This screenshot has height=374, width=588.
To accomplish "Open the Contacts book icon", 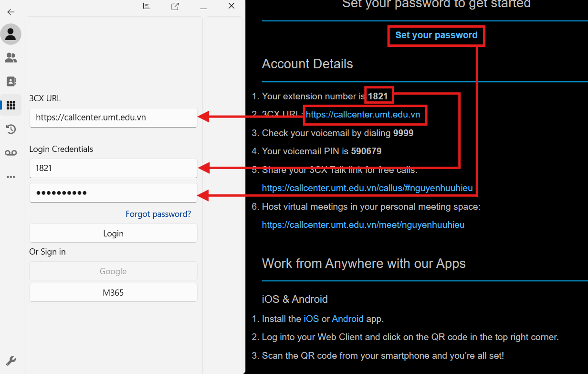I will 10,81.
